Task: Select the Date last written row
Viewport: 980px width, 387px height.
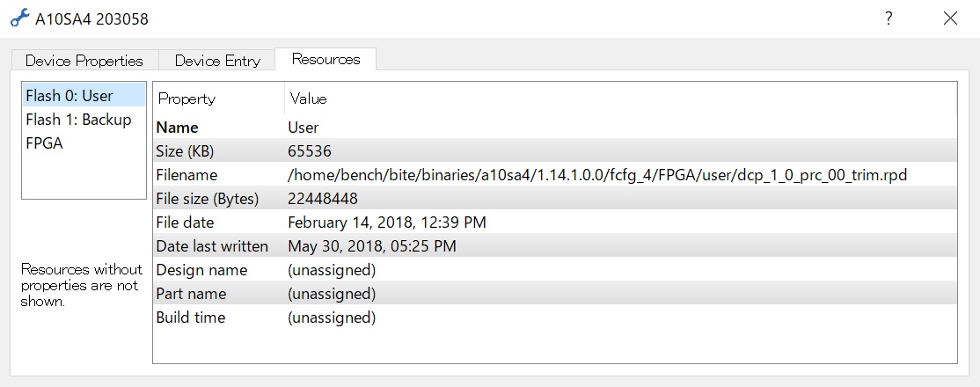Action: point(555,246)
